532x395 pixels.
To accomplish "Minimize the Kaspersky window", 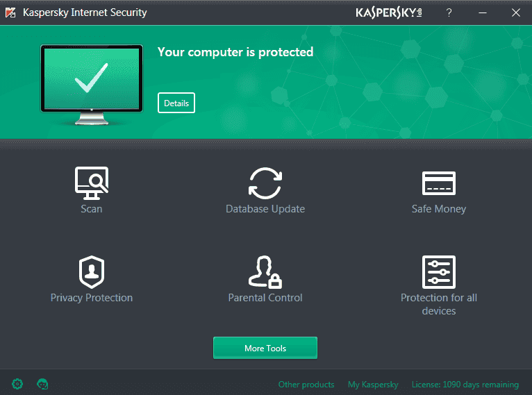I will click(483, 13).
